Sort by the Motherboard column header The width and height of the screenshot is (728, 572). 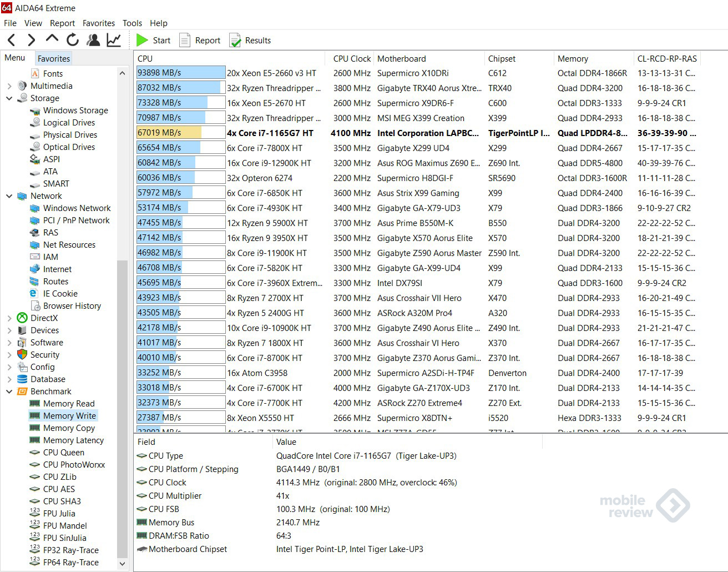pyautogui.click(x=429, y=58)
